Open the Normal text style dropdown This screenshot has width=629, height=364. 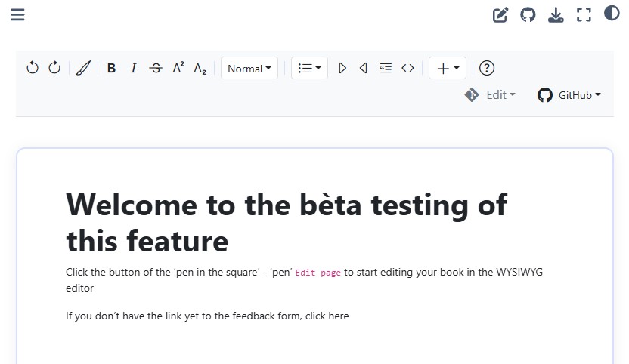[x=249, y=68]
